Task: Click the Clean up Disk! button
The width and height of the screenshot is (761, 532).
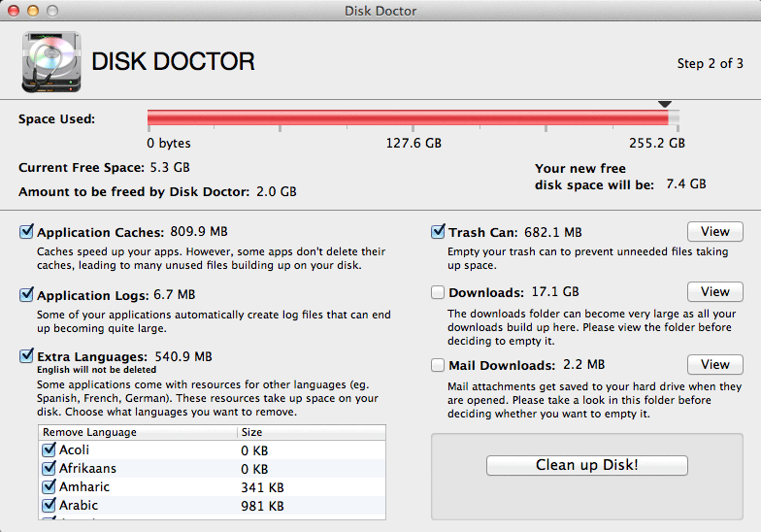Action: (586, 465)
